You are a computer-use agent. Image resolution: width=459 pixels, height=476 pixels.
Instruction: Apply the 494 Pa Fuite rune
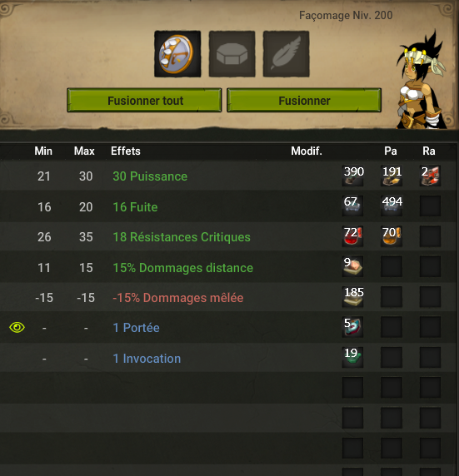(x=392, y=206)
